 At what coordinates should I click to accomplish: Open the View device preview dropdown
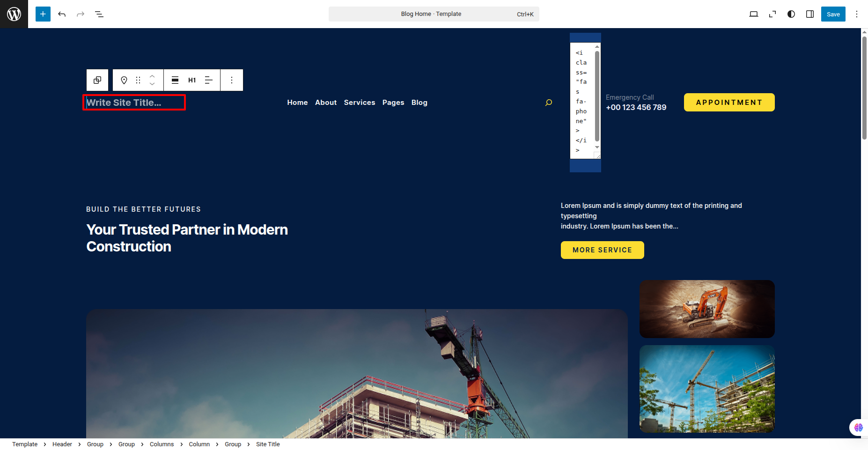coord(754,14)
